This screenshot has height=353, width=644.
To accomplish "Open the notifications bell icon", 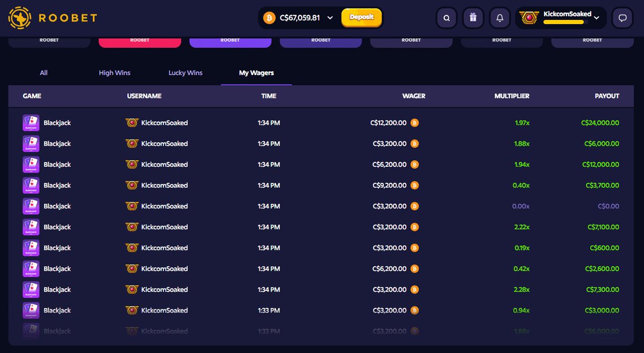I will click(500, 18).
